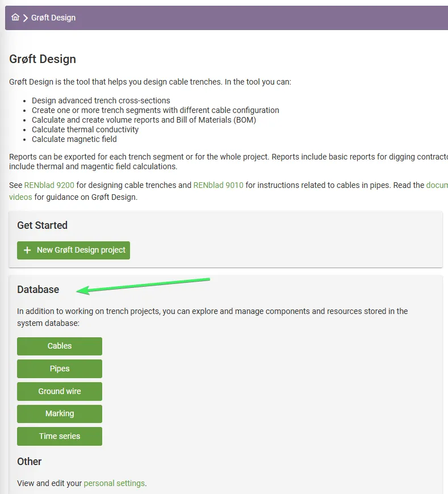Click bullet 'Calculate magnetic field'

click(74, 139)
